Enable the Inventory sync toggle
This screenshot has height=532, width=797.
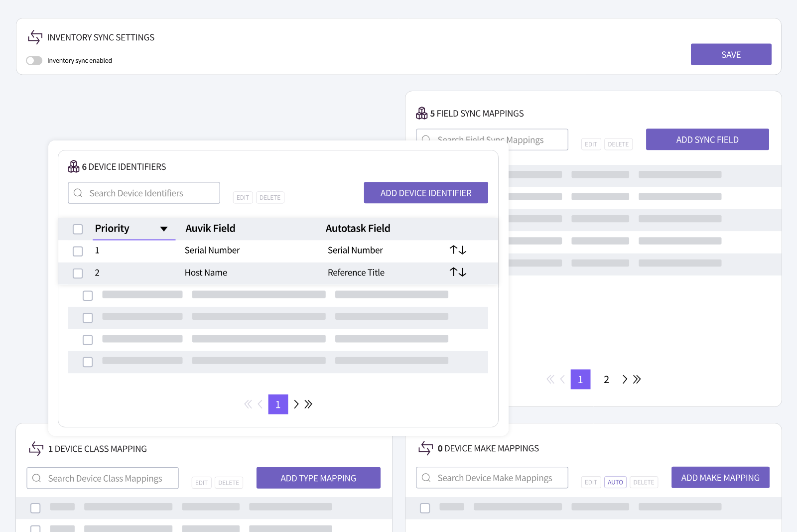pos(34,60)
